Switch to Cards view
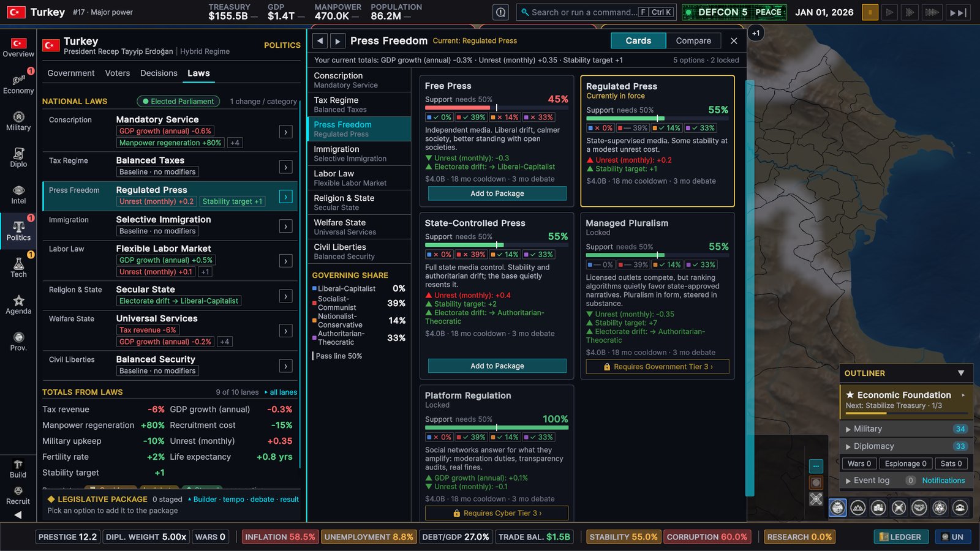 coord(638,40)
